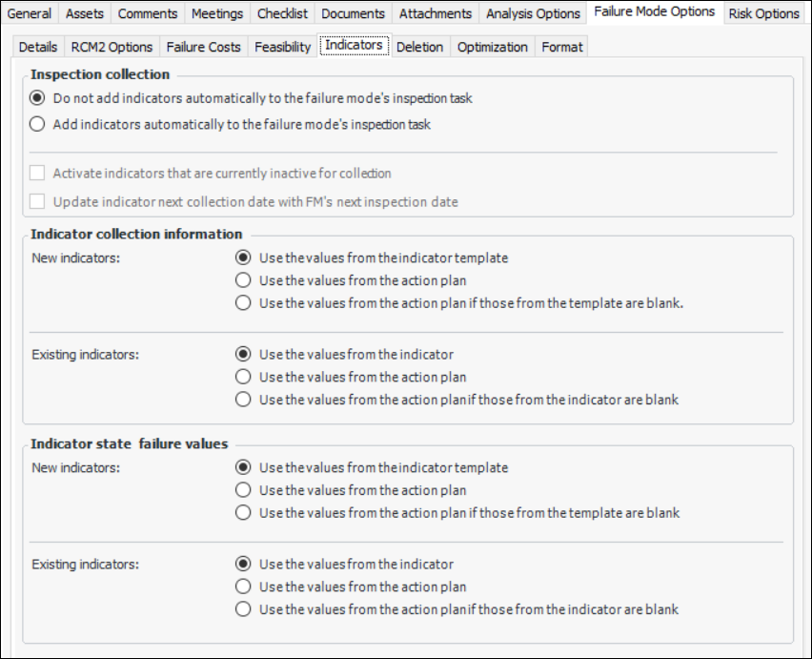
Task: State failure values: new indicators use indicator template values
Action: tap(244, 467)
